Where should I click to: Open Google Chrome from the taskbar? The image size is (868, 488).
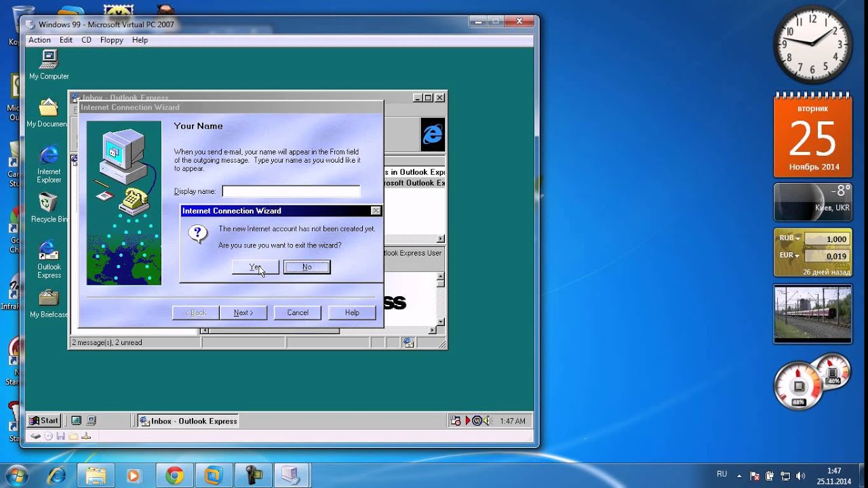pos(174,476)
